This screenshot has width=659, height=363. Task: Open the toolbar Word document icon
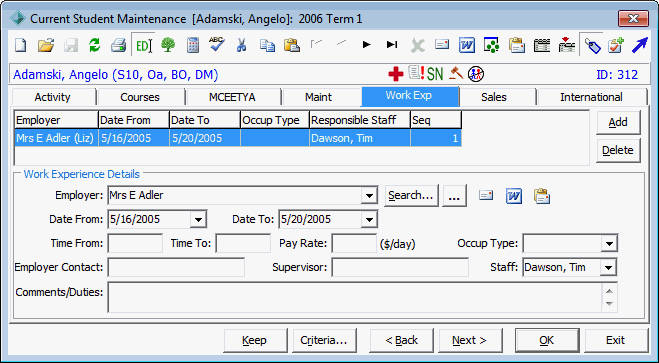pyautogui.click(x=467, y=45)
